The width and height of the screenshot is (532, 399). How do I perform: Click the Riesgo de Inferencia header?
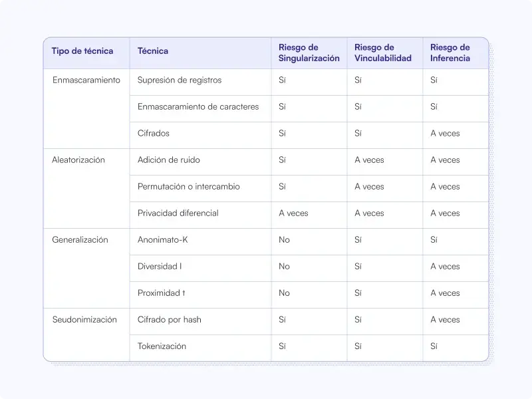pyautogui.click(x=456, y=53)
